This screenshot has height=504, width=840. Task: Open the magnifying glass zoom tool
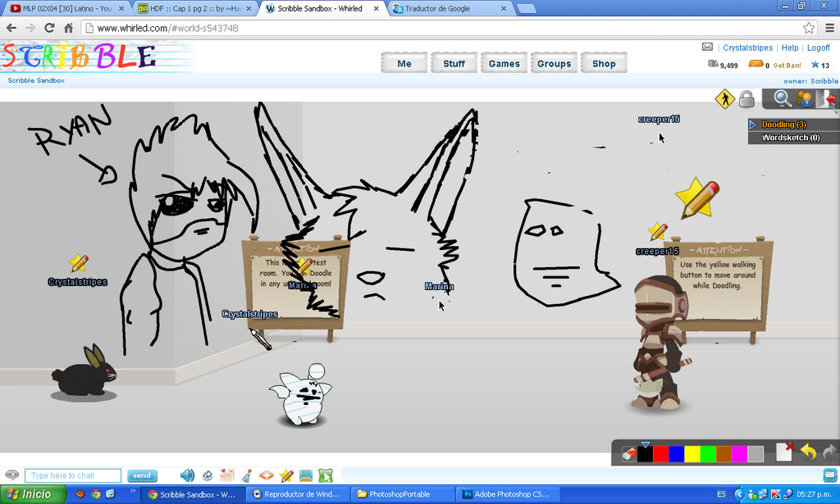tap(782, 98)
